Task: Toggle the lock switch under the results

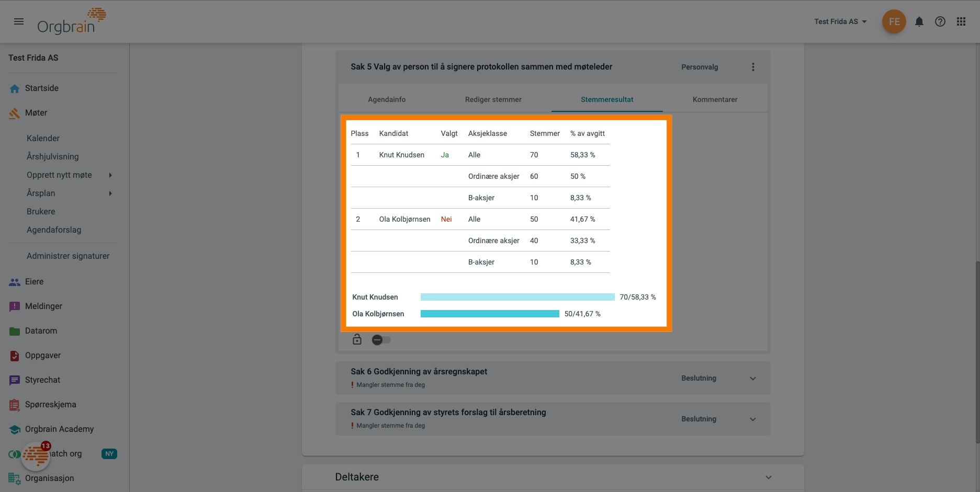Action: coord(381,340)
